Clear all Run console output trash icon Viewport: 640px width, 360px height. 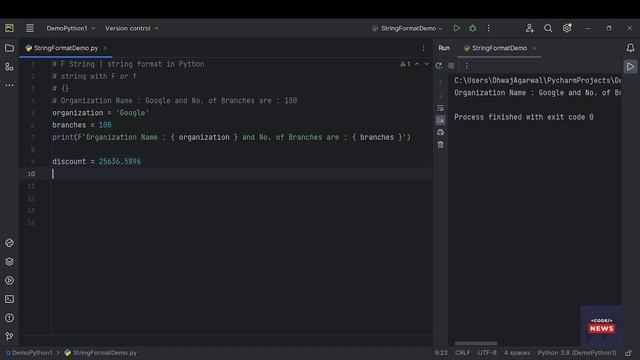click(440, 144)
